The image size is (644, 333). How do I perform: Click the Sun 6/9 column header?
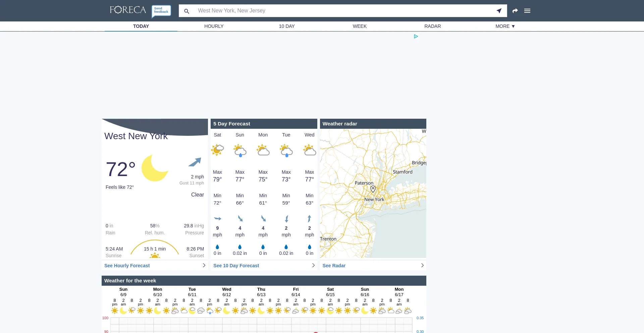point(123,292)
